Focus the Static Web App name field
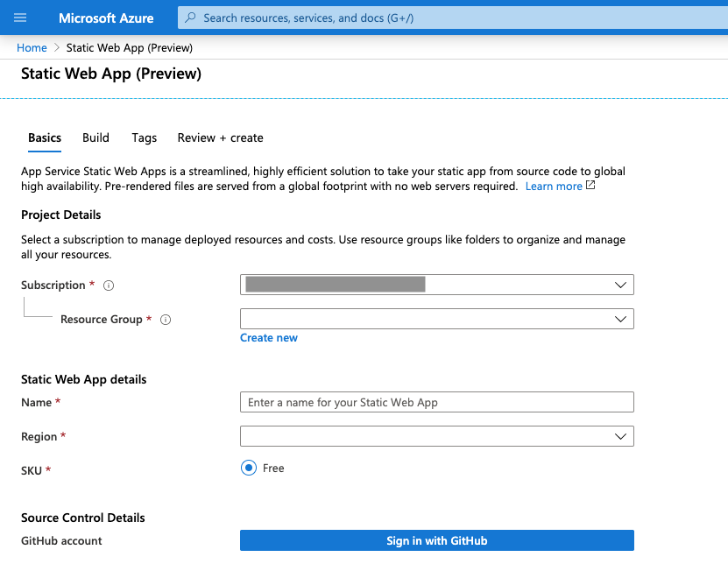This screenshot has width=728, height=585. 437,402
